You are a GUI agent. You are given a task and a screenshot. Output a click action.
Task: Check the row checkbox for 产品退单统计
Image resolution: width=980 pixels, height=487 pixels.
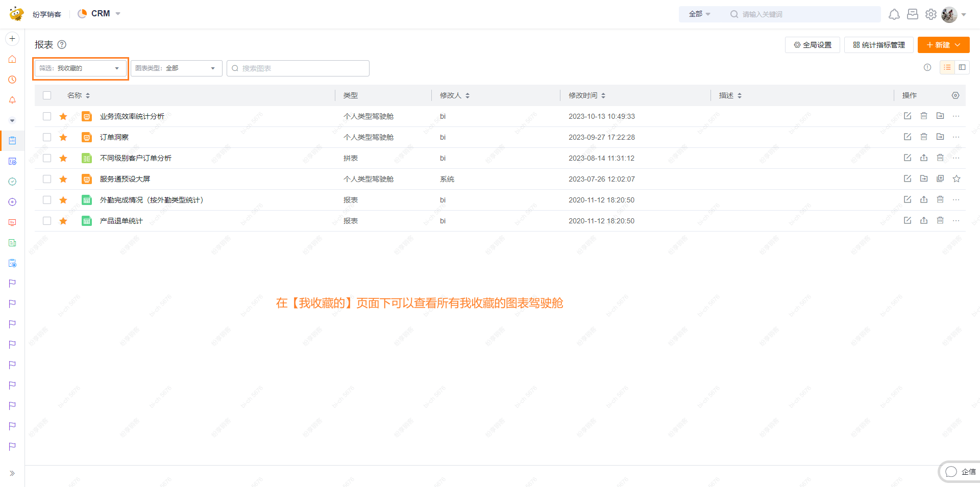[x=46, y=221]
